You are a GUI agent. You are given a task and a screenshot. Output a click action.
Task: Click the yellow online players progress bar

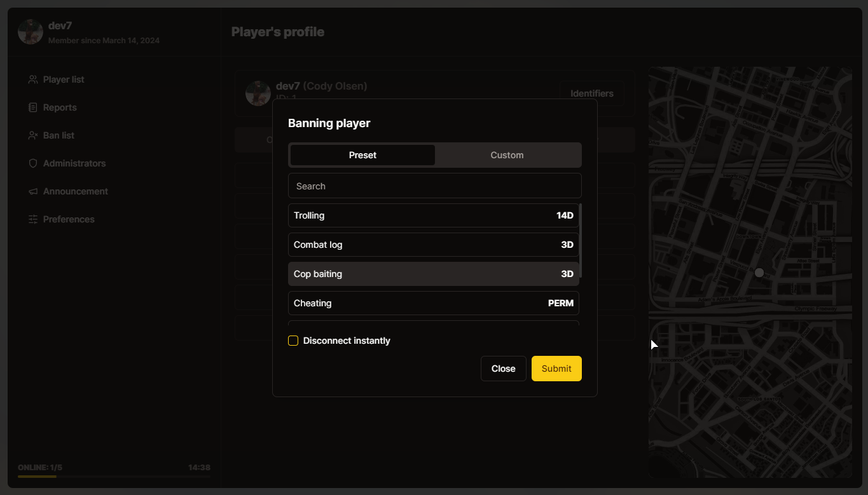[x=37, y=475]
